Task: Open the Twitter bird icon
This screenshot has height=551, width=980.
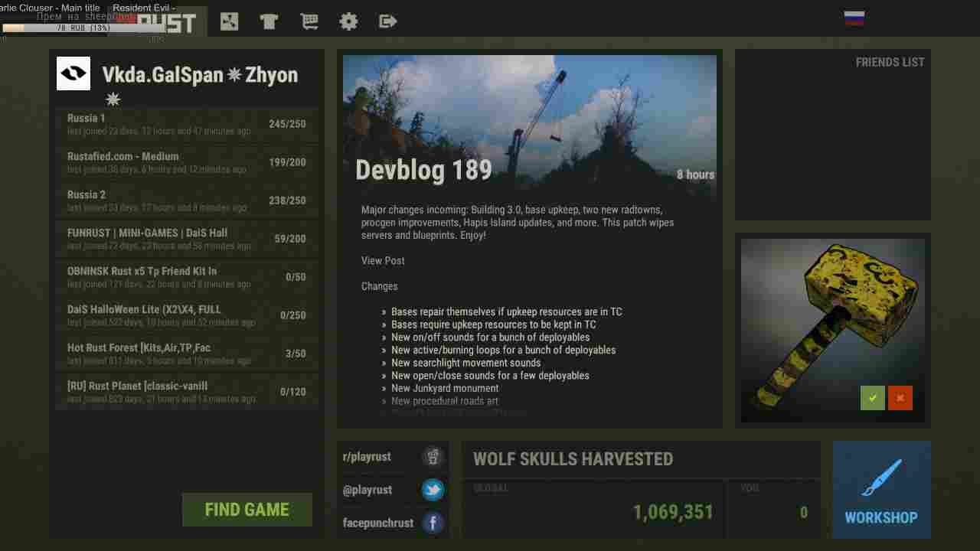Action: [433, 490]
